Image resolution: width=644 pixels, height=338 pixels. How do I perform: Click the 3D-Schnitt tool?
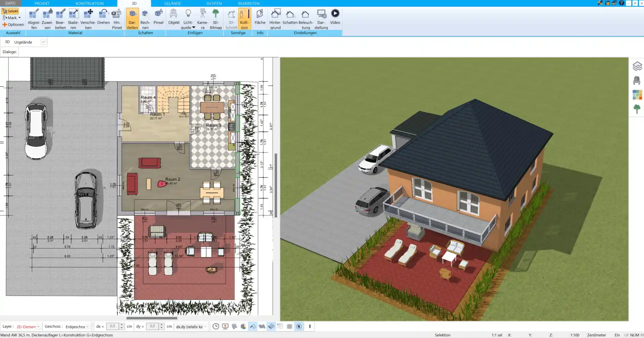click(231, 19)
